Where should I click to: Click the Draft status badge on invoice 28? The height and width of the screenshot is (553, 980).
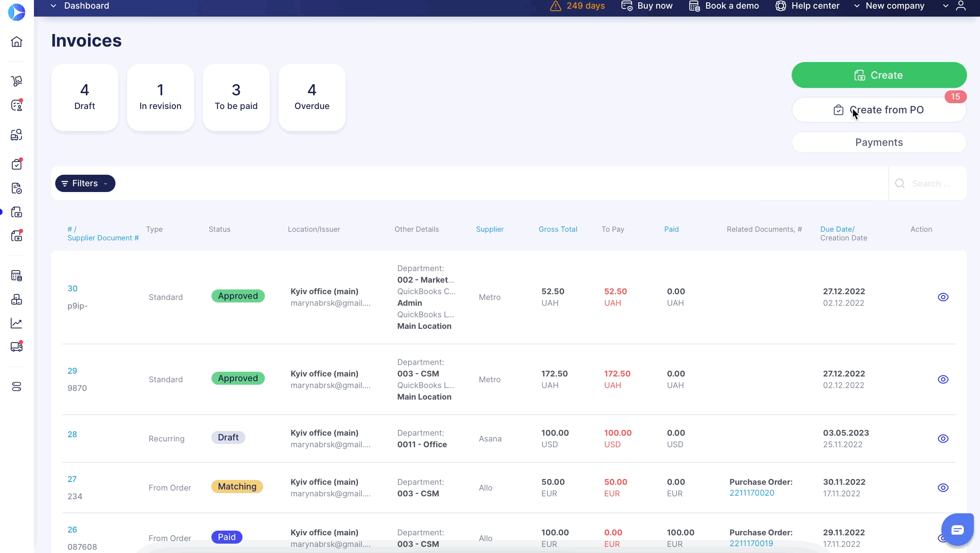click(x=228, y=437)
